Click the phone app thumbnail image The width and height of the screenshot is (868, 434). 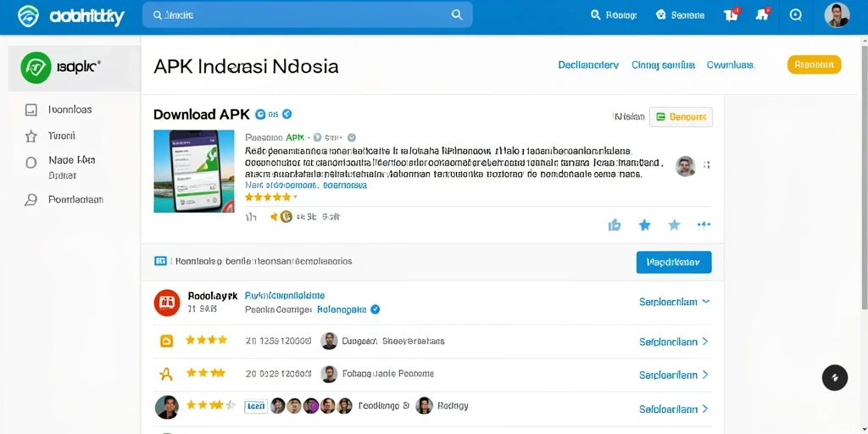[194, 171]
